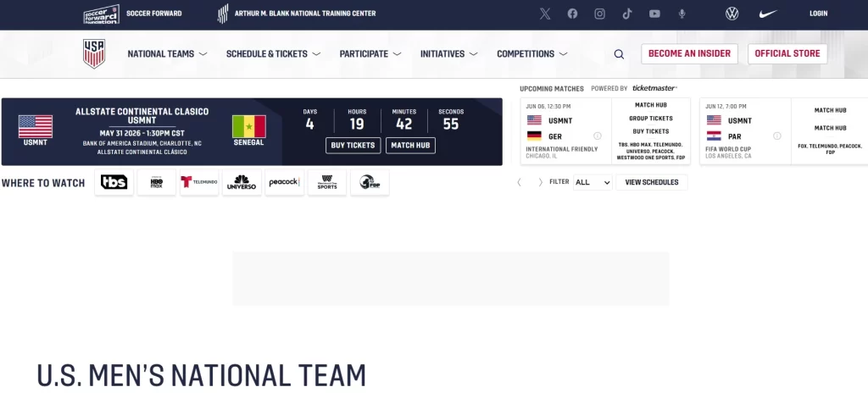Open site search magnifier icon
The height and width of the screenshot is (409, 868).
[x=619, y=54]
